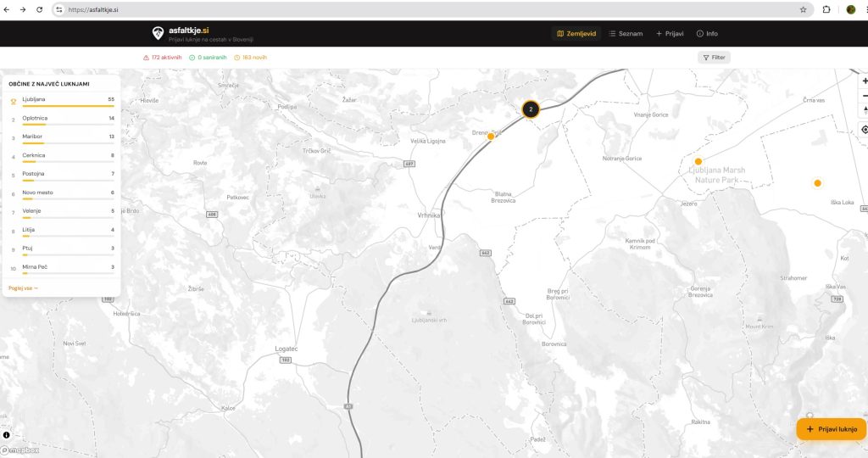The image size is (868, 458).
Task: Click the cluster marker labeled 2
Action: point(530,109)
